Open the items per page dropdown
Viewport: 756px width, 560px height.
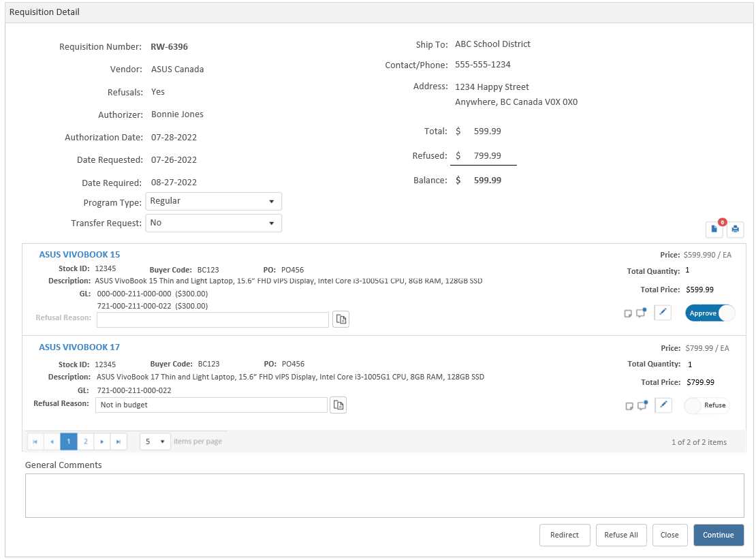(155, 441)
